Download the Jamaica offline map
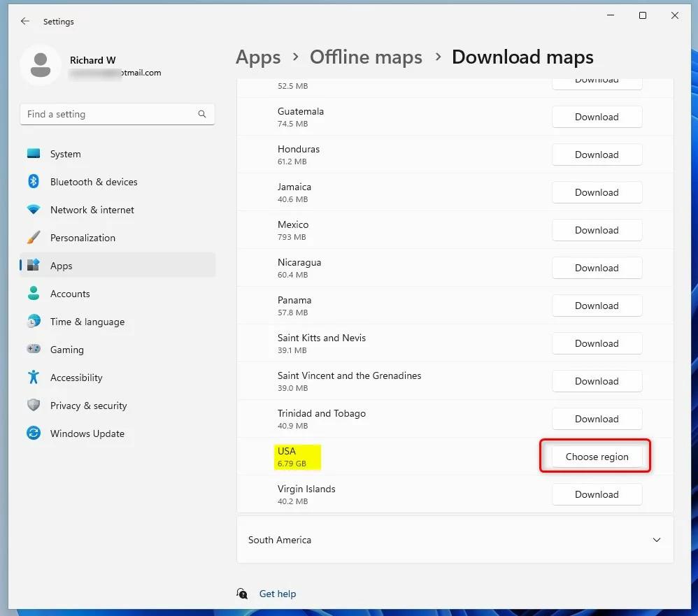 pos(597,192)
